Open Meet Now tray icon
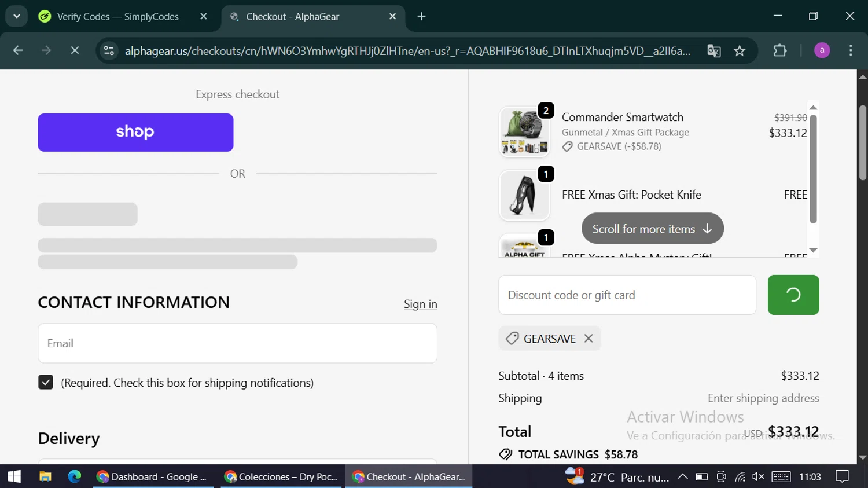The image size is (868, 488). tap(721, 476)
